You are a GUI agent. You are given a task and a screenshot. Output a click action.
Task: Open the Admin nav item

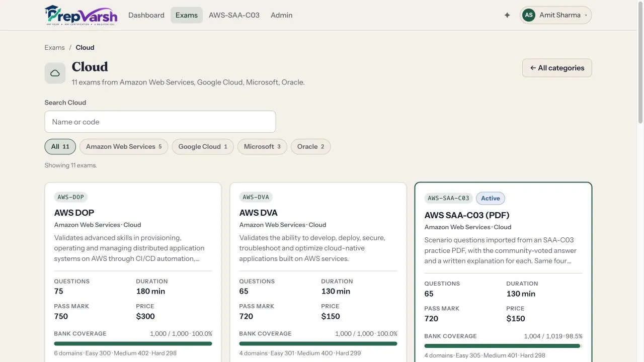click(281, 15)
